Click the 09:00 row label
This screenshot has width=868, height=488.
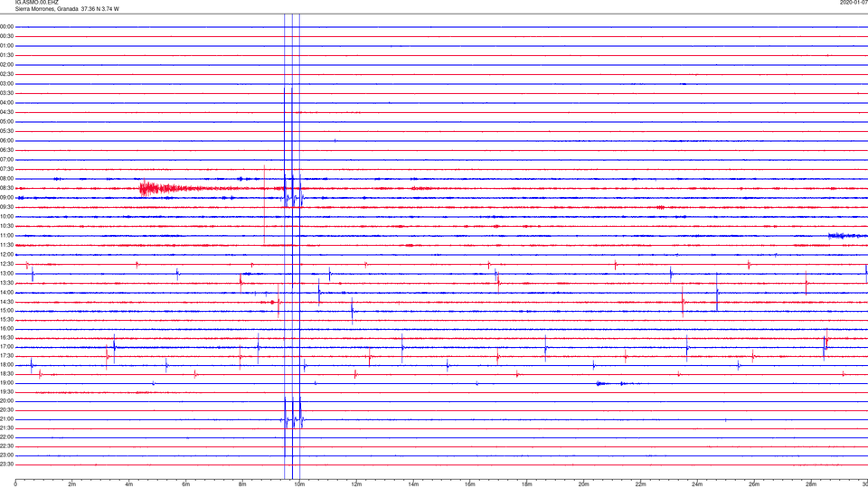pyautogui.click(x=6, y=198)
